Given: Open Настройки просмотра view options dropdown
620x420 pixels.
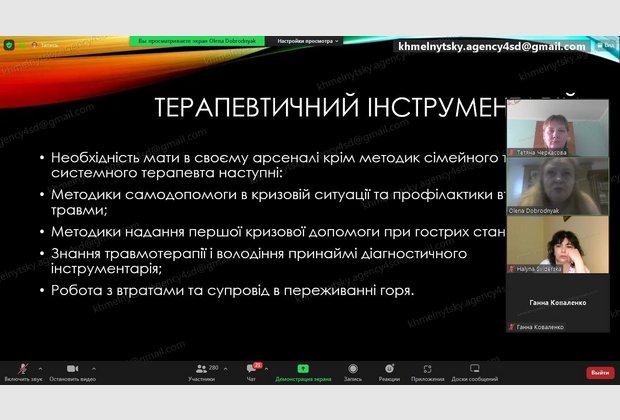Looking at the screenshot, I should pos(308,41).
